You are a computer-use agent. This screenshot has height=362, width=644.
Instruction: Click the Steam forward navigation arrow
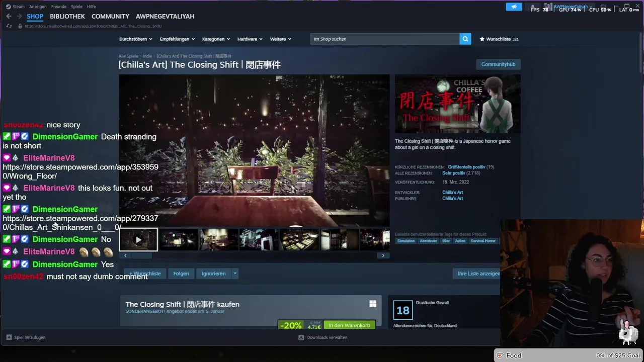click(x=19, y=16)
